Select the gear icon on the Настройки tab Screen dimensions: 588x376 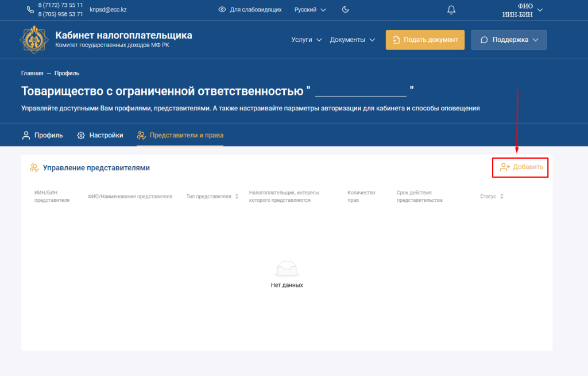tap(80, 135)
